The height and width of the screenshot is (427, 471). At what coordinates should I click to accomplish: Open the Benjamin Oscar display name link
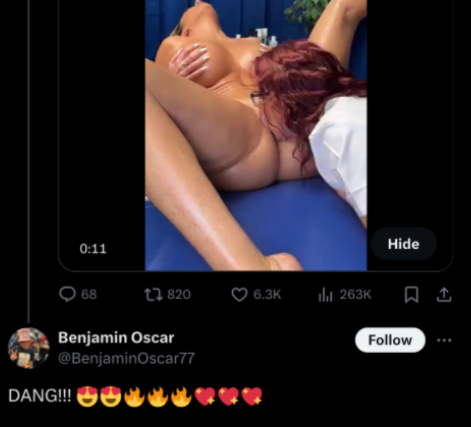click(116, 338)
